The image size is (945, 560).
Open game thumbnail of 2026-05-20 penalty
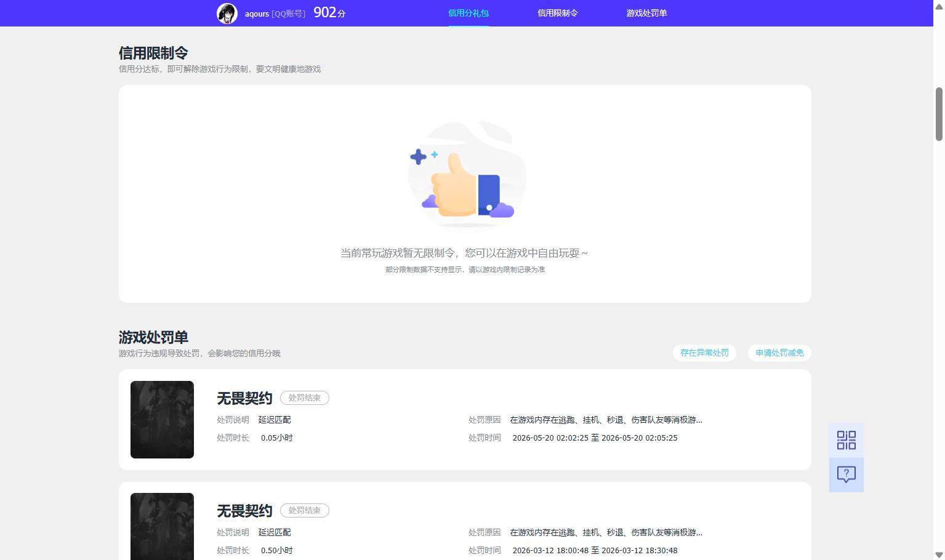pyautogui.click(x=162, y=420)
